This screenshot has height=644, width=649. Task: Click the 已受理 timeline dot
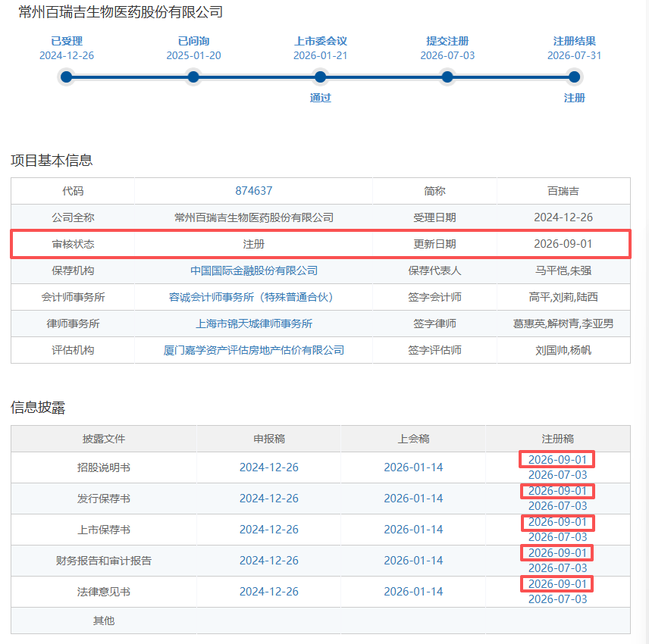coord(66,77)
